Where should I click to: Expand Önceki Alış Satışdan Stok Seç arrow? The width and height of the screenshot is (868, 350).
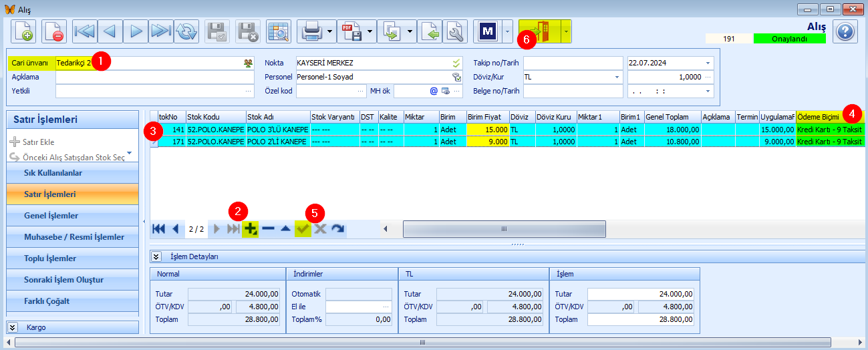129,154
